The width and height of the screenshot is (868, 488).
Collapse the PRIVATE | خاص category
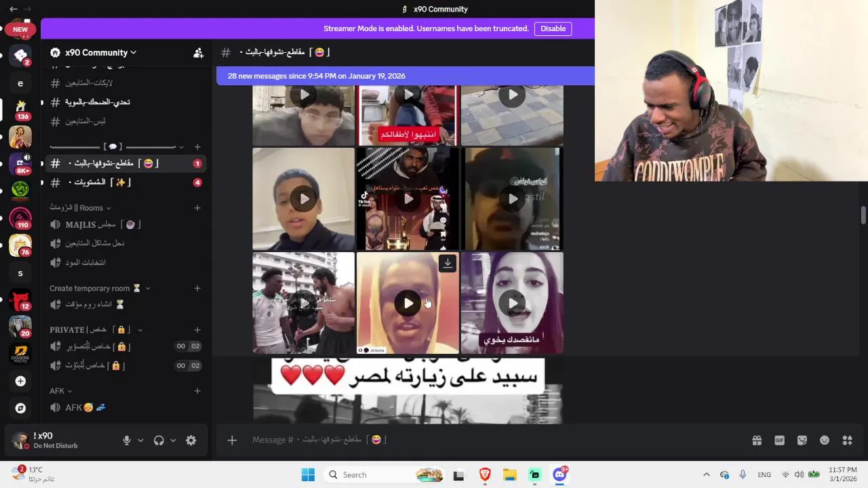point(96,330)
